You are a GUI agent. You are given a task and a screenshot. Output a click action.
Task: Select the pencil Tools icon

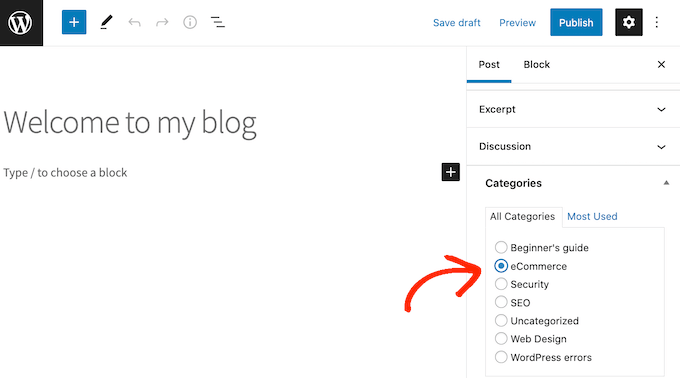point(106,22)
